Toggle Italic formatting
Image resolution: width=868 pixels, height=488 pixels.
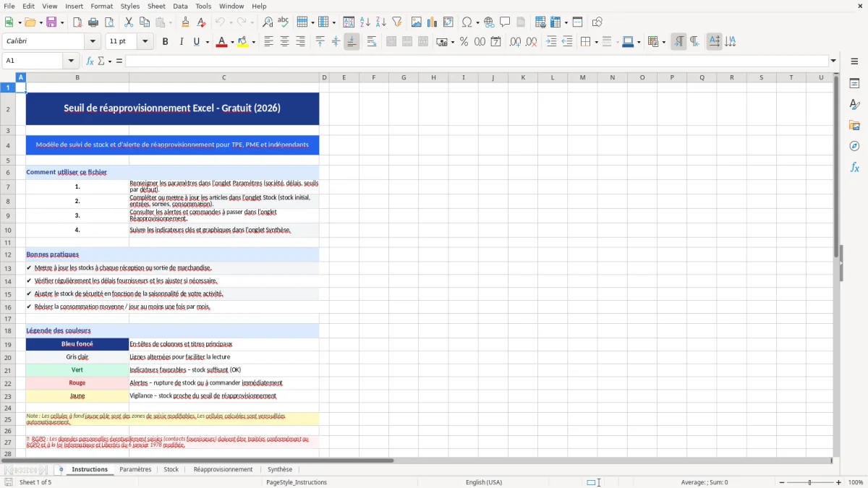click(x=181, y=42)
